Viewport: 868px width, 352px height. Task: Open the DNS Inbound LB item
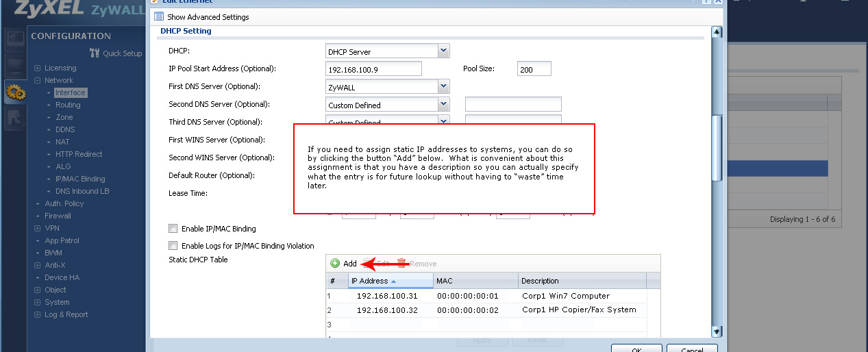(82, 191)
